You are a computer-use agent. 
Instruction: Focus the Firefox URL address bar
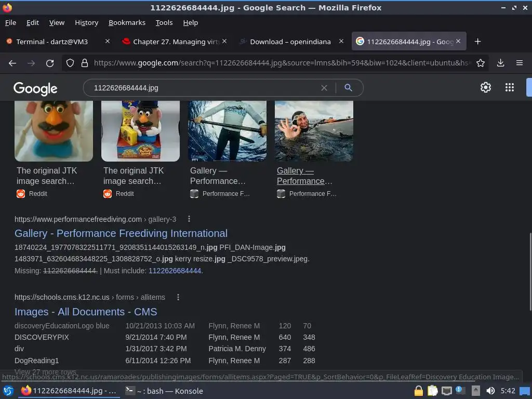click(x=282, y=63)
